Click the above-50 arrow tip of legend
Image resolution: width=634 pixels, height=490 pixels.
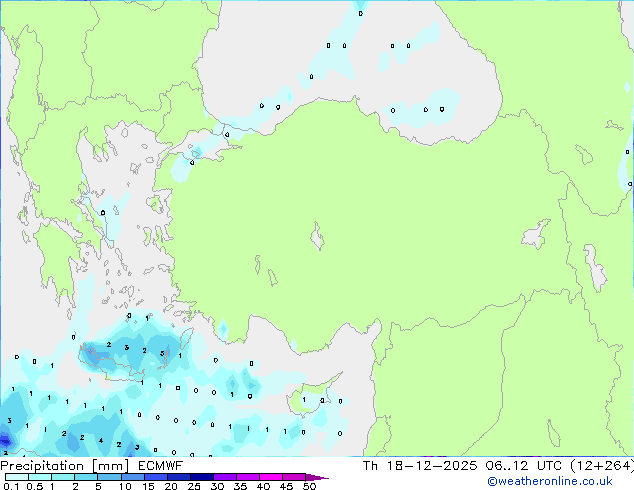pos(317,477)
